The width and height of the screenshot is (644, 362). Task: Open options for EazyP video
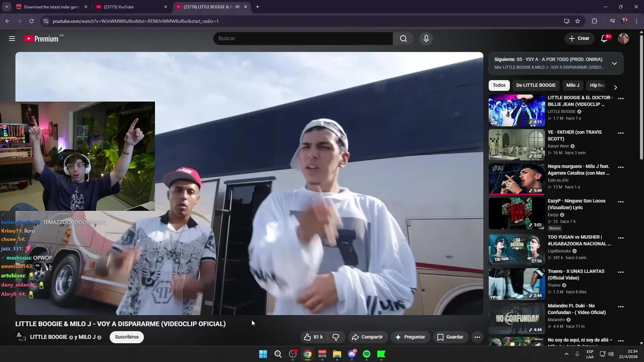pos(621,202)
